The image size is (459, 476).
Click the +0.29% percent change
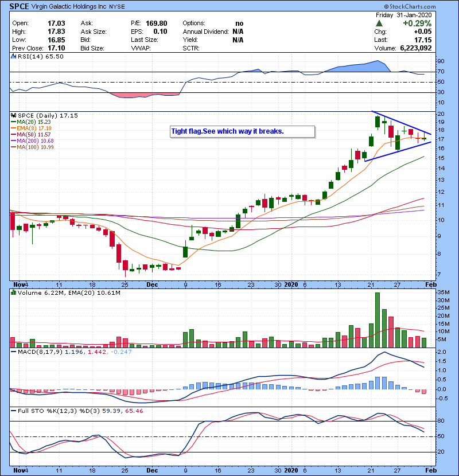(417, 24)
